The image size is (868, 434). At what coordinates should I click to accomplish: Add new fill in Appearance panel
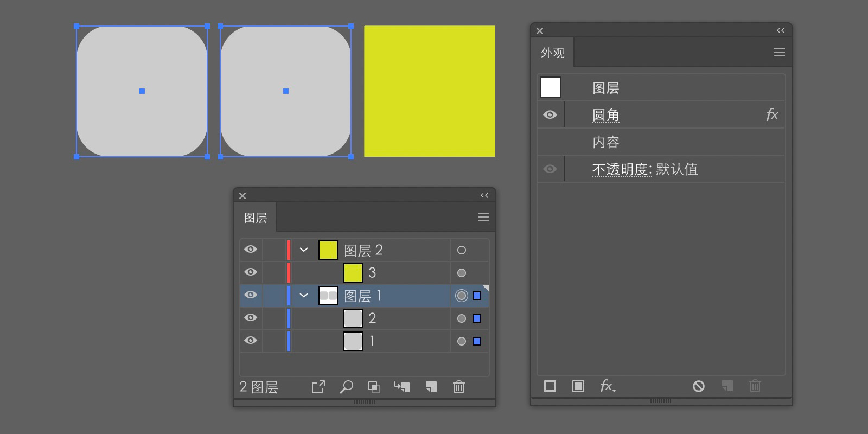tap(578, 386)
